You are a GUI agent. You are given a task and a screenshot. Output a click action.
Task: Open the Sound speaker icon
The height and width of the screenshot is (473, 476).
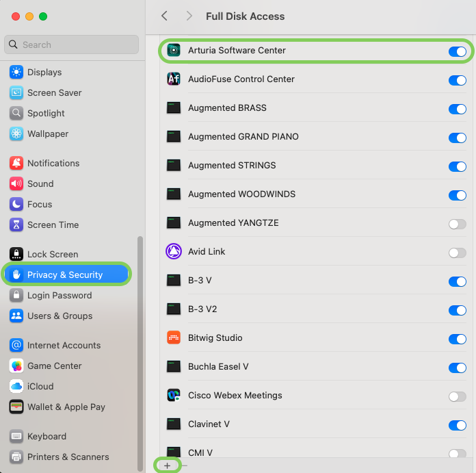[16, 184]
